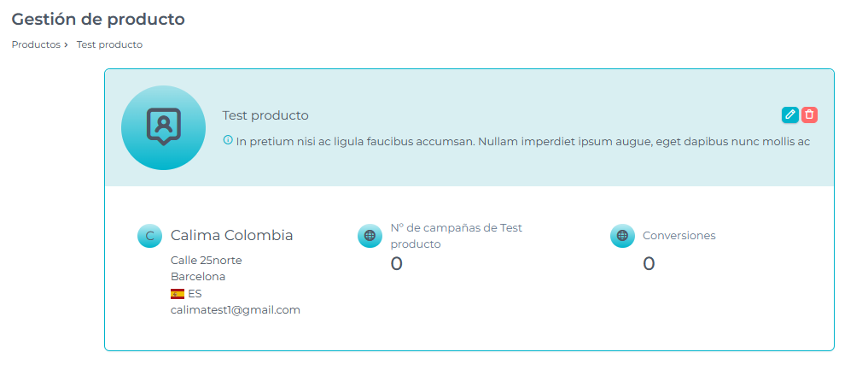This screenshot has width=868, height=370.
Task: Click the edit pencil icon for Test producto
Action: tap(790, 115)
